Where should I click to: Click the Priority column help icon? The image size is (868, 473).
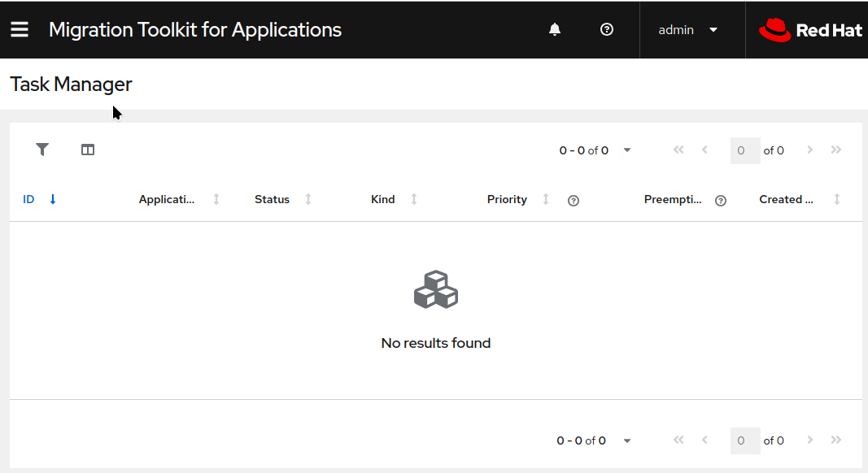tap(574, 201)
